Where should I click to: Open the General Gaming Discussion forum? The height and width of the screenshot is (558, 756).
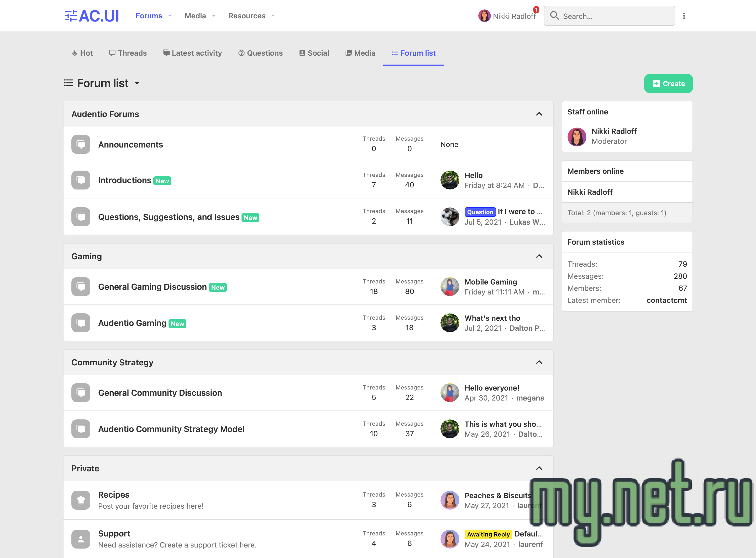tap(152, 287)
